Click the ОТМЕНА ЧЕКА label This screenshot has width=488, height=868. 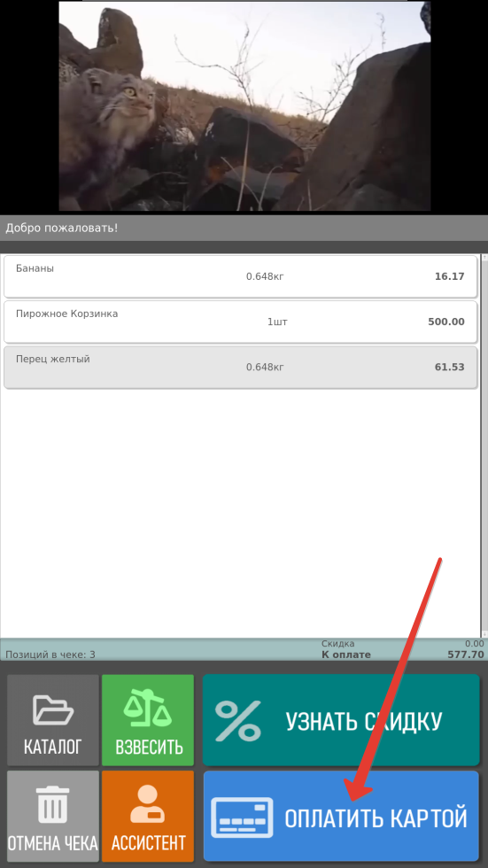click(x=53, y=843)
